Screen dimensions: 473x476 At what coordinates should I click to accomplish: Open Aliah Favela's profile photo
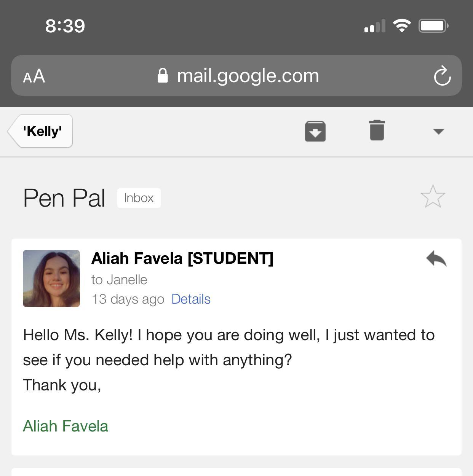tap(51, 279)
